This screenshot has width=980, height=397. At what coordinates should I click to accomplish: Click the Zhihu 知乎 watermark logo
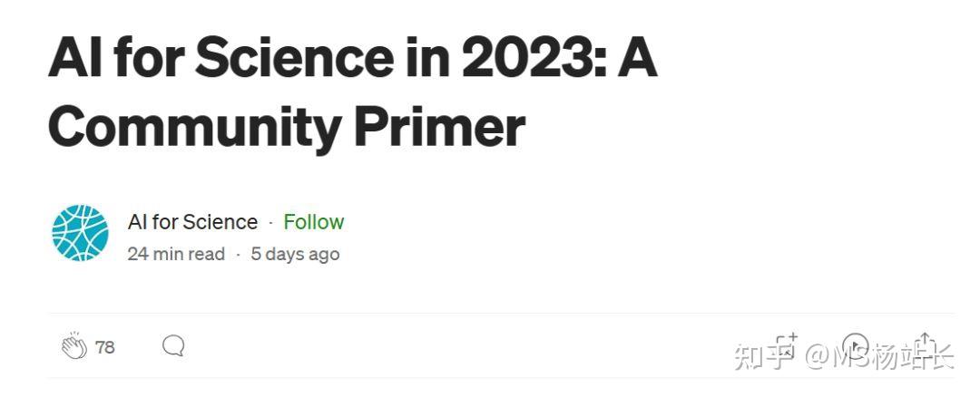pos(760,356)
